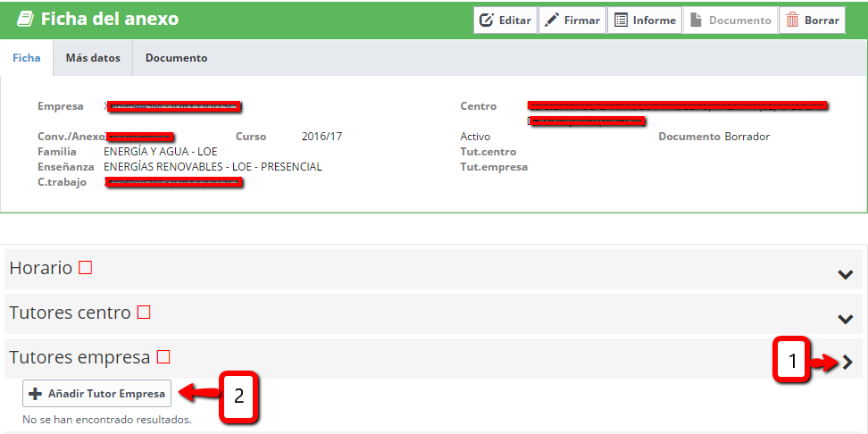The image size is (868, 434).
Task: Expand the Tutores centro section chevron
Action: pyautogui.click(x=845, y=319)
